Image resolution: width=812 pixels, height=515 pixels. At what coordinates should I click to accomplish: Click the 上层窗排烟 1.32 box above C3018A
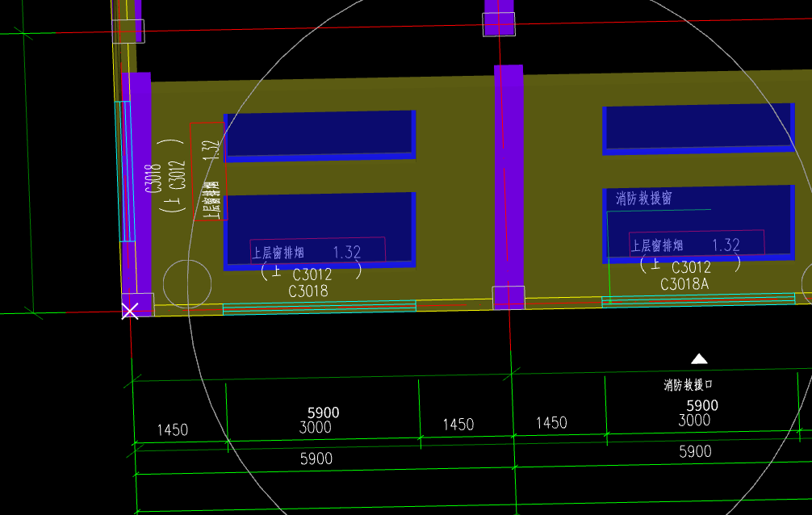[697, 244]
